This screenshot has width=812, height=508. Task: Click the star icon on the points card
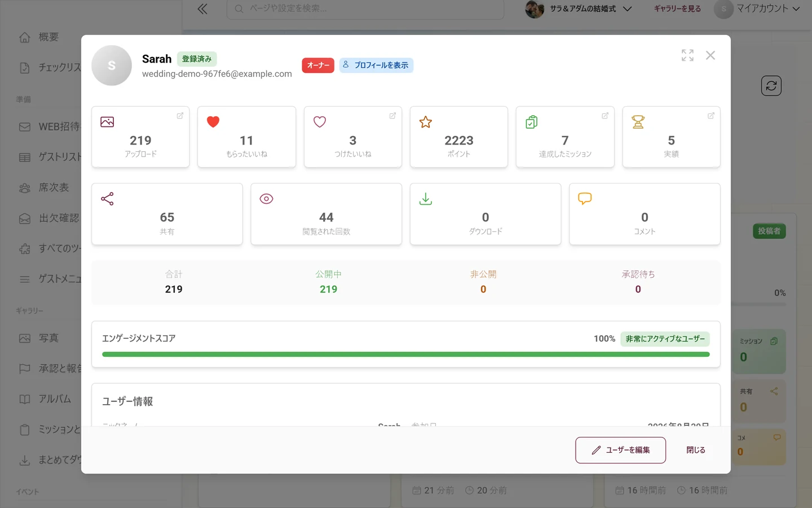[x=426, y=122]
